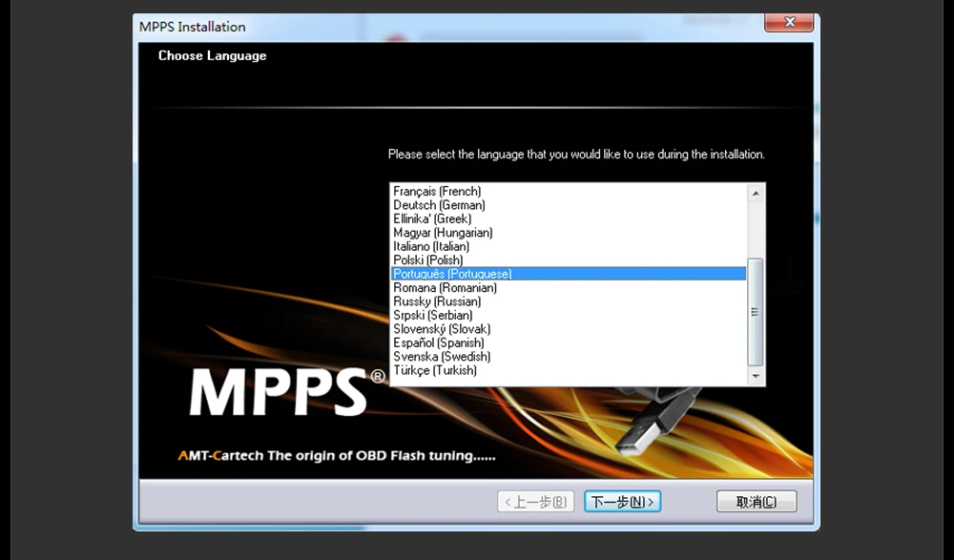Image resolution: width=954 pixels, height=560 pixels.
Task: Choose Polski (Polish) language
Action: [569, 259]
